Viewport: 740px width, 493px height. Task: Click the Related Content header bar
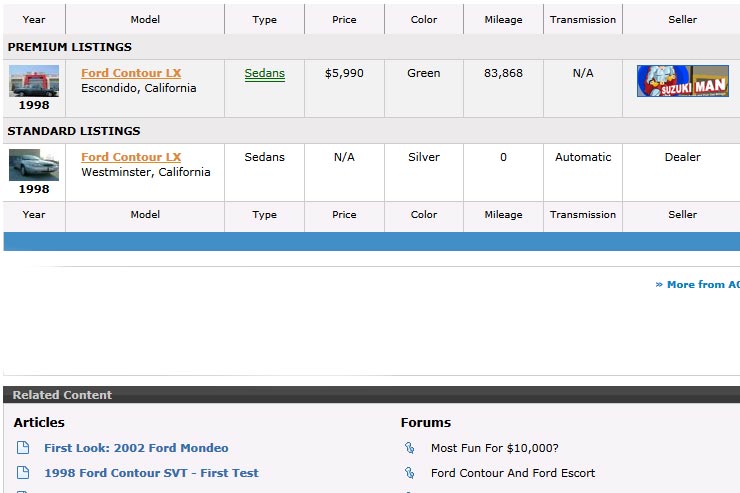tap(371, 395)
